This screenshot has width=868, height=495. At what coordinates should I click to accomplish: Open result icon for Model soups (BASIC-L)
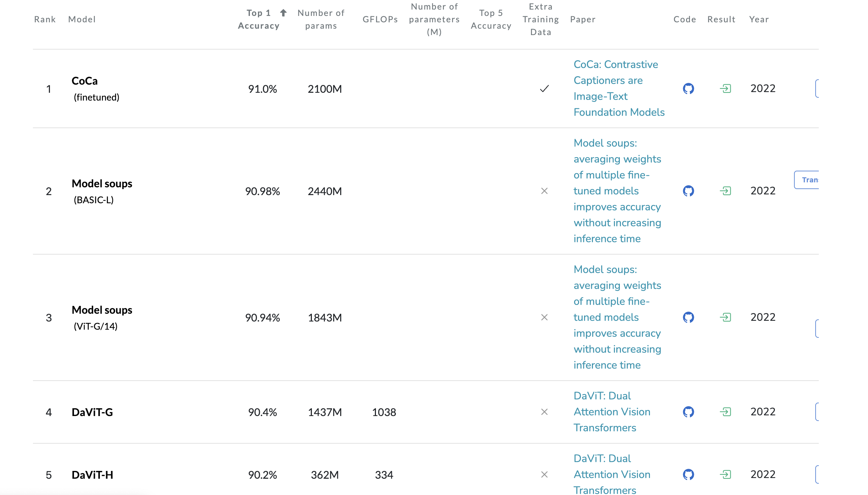(x=725, y=191)
